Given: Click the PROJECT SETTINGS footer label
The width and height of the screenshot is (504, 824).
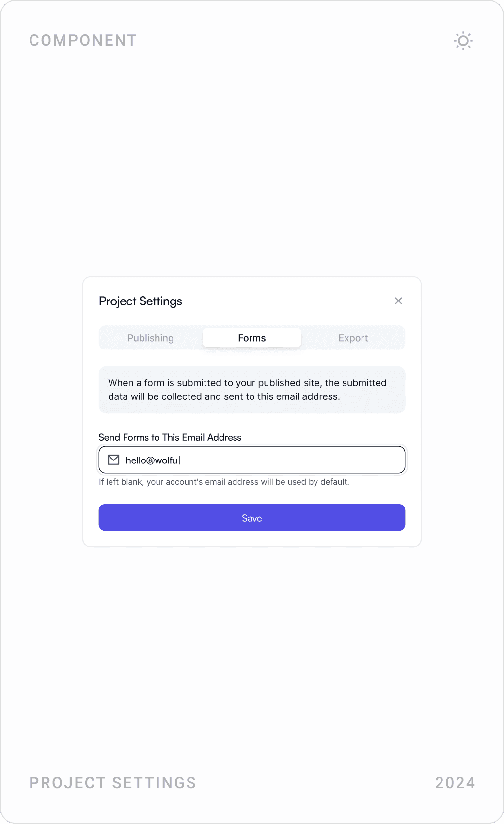Looking at the screenshot, I should (x=113, y=783).
